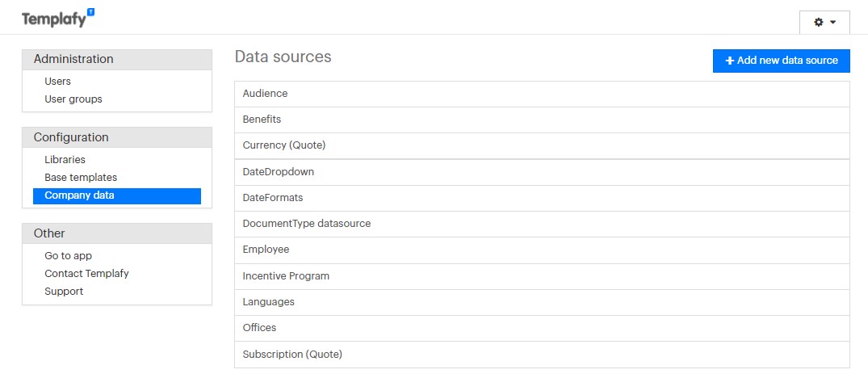The width and height of the screenshot is (868, 378).
Task: Open Incentive Program data source
Action: pyautogui.click(x=285, y=276)
